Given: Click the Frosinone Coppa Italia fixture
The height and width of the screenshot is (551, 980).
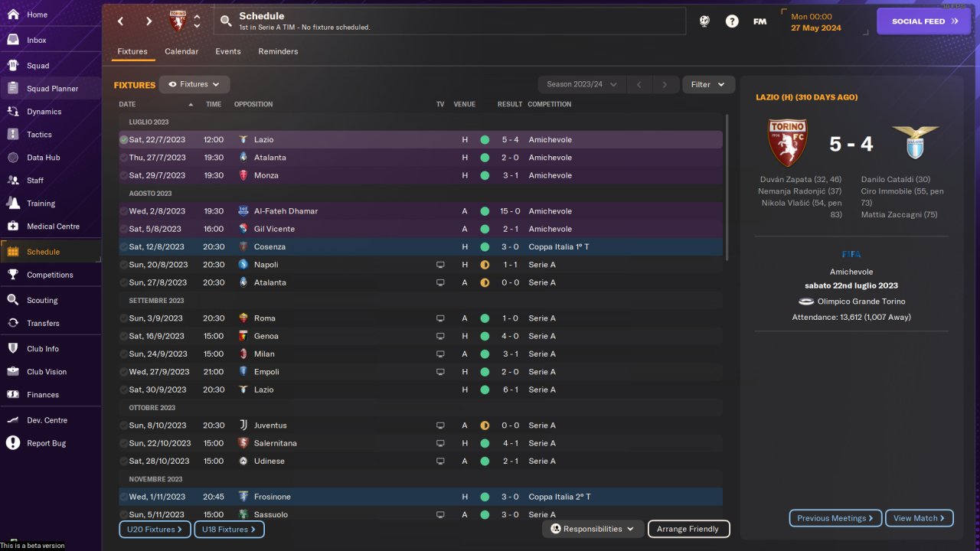Looking at the screenshot, I should point(420,497).
